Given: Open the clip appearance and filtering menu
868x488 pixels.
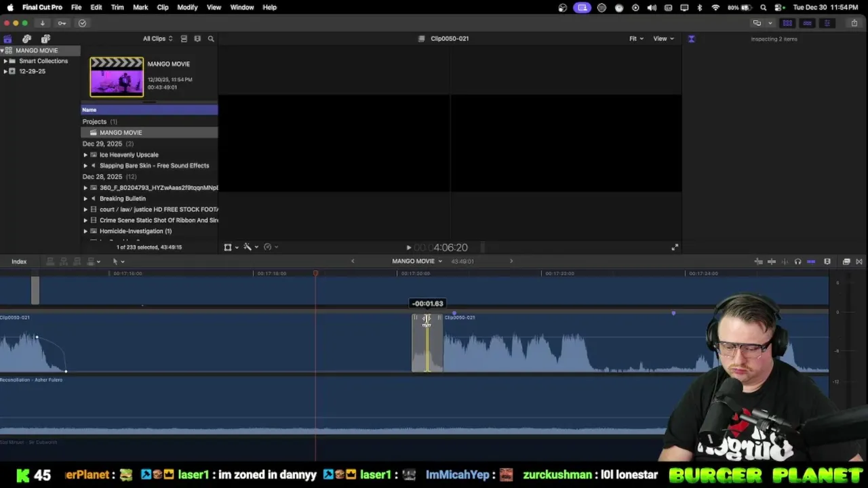Looking at the screenshot, I should click(x=197, y=39).
